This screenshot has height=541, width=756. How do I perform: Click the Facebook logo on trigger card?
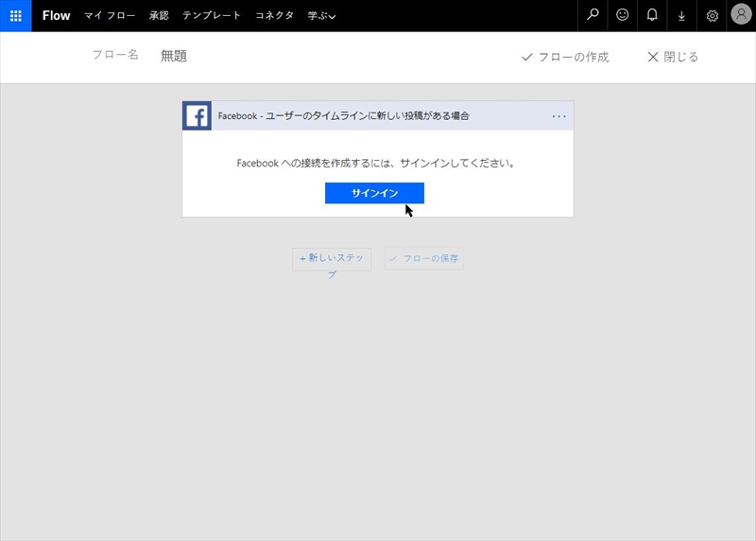(x=197, y=115)
